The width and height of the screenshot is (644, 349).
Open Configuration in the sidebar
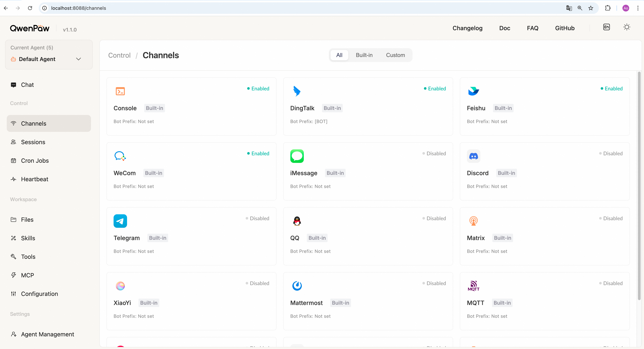point(49,294)
